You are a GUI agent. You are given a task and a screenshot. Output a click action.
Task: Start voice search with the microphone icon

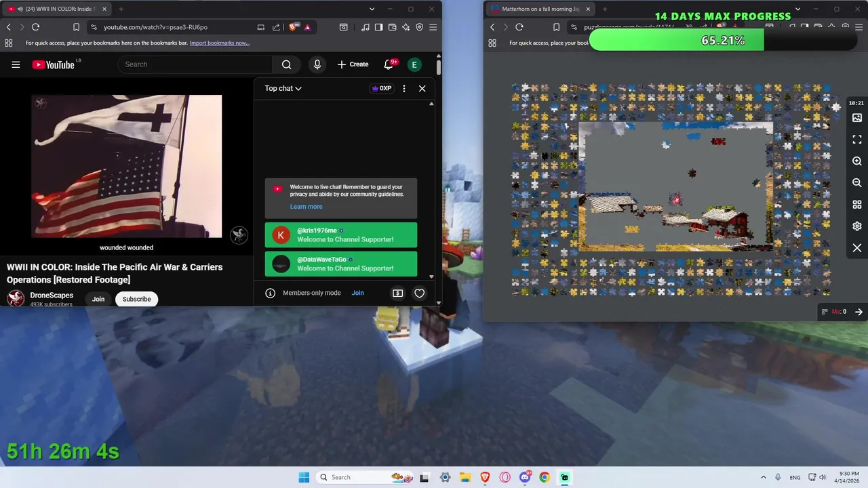[x=317, y=64]
